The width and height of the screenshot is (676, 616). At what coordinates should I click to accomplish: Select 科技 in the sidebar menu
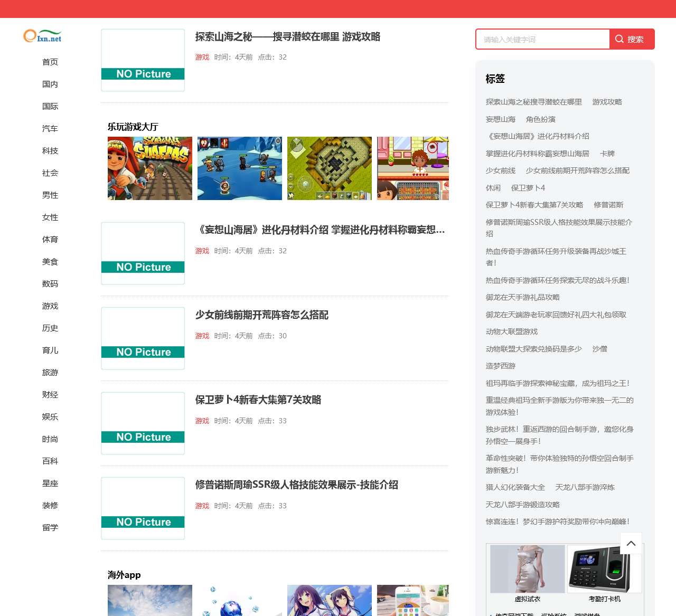pyautogui.click(x=50, y=150)
